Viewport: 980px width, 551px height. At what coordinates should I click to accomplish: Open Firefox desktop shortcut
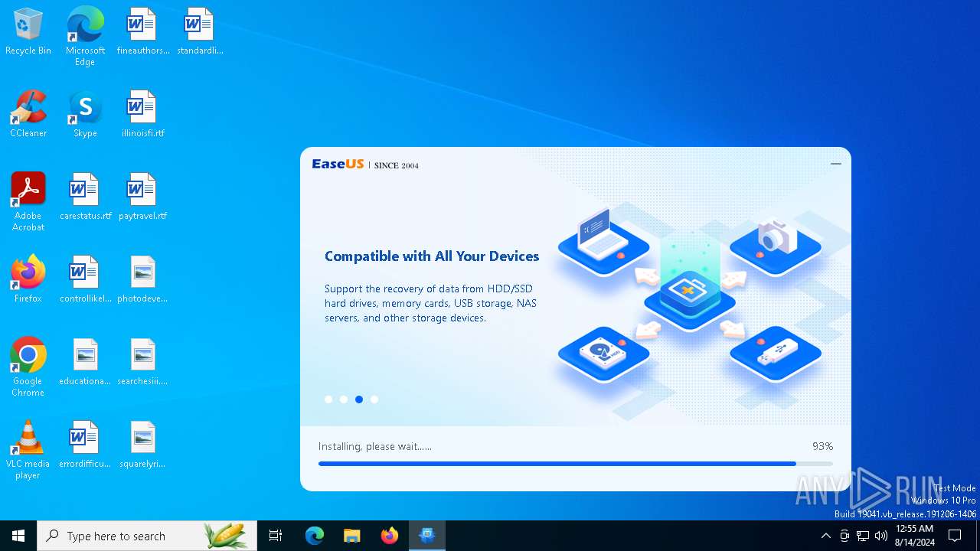[x=28, y=280]
